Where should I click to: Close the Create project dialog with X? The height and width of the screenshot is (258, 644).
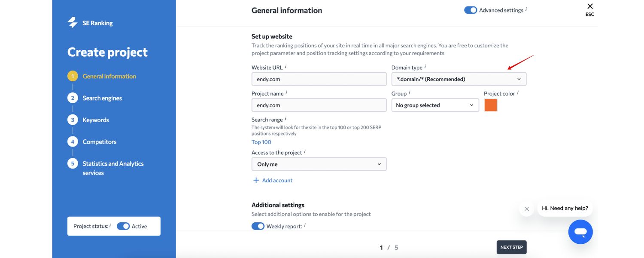[x=590, y=6]
